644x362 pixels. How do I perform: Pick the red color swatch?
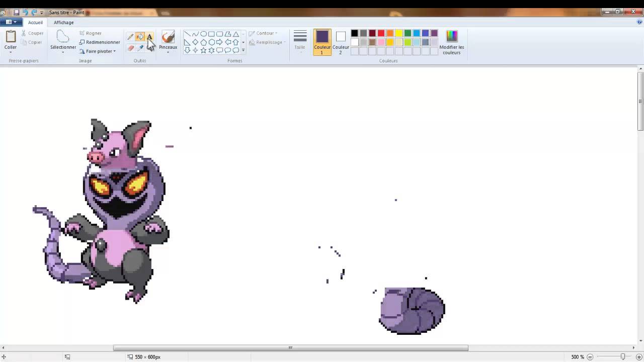tap(381, 33)
